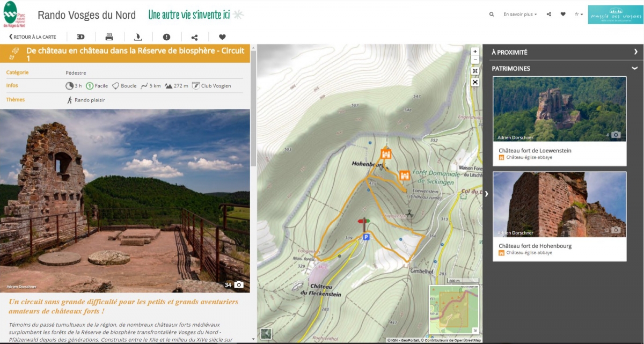
Task: Open 'Château fort de Hohenbourg' link
Action: pyautogui.click(x=535, y=246)
